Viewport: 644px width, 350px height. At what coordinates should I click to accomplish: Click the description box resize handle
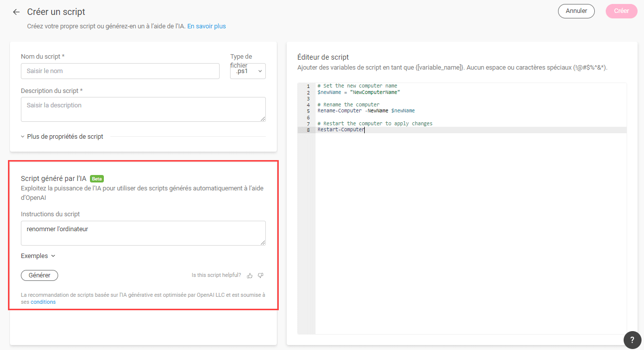pyautogui.click(x=263, y=119)
